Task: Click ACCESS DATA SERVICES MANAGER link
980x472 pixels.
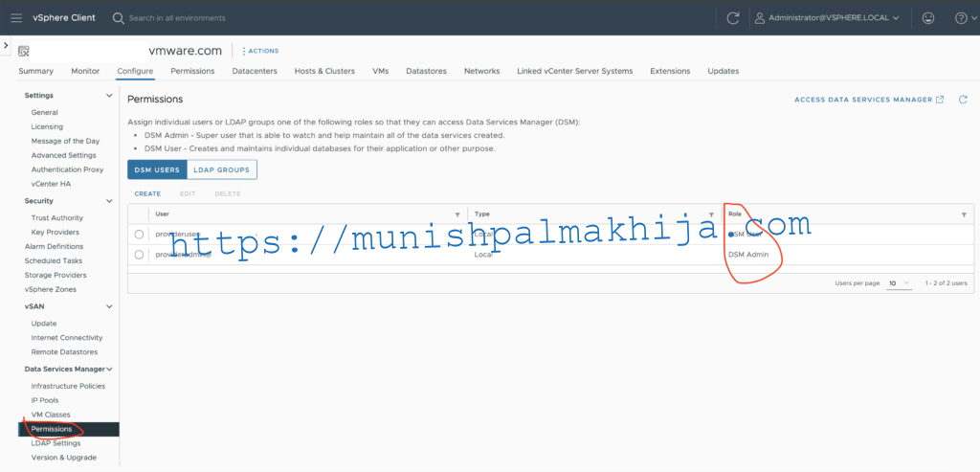Action: [x=869, y=100]
